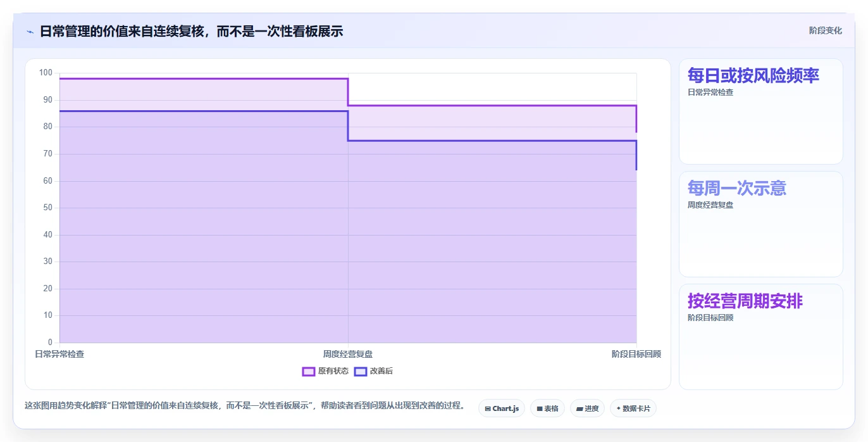Click the y-axis value 50

point(48,208)
